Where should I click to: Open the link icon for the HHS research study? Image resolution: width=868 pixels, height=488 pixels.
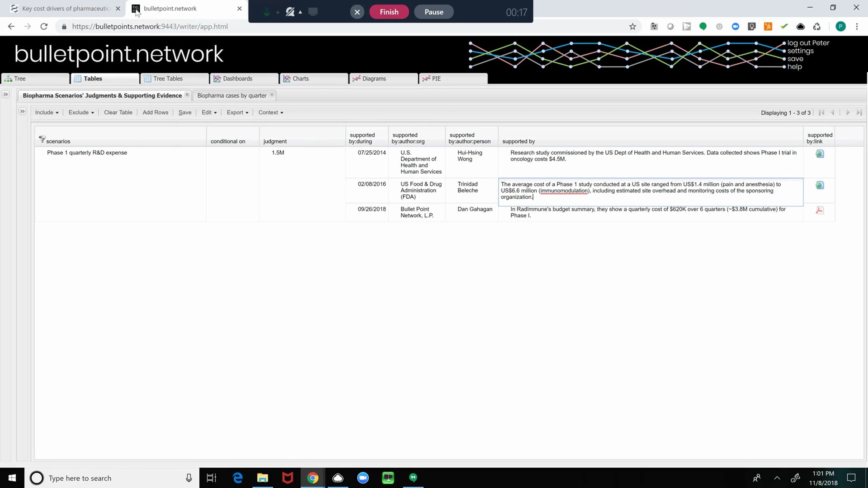pyautogui.click(x=820, y=154)
